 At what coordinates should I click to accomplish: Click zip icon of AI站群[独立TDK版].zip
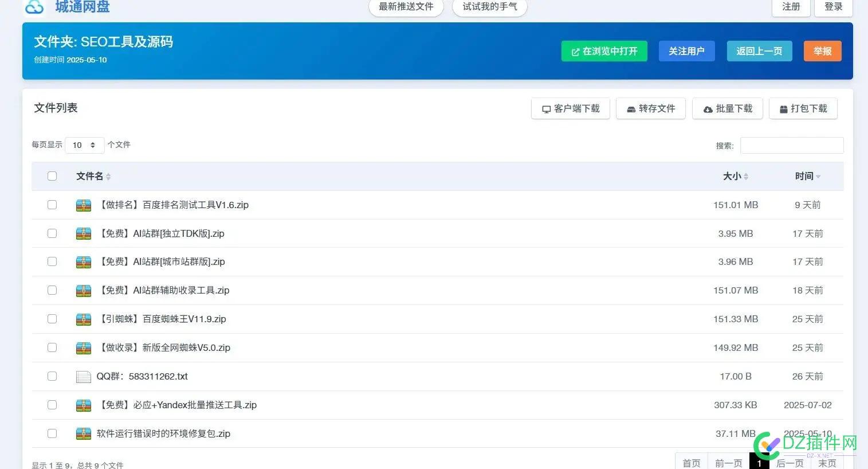pos(84,234)
